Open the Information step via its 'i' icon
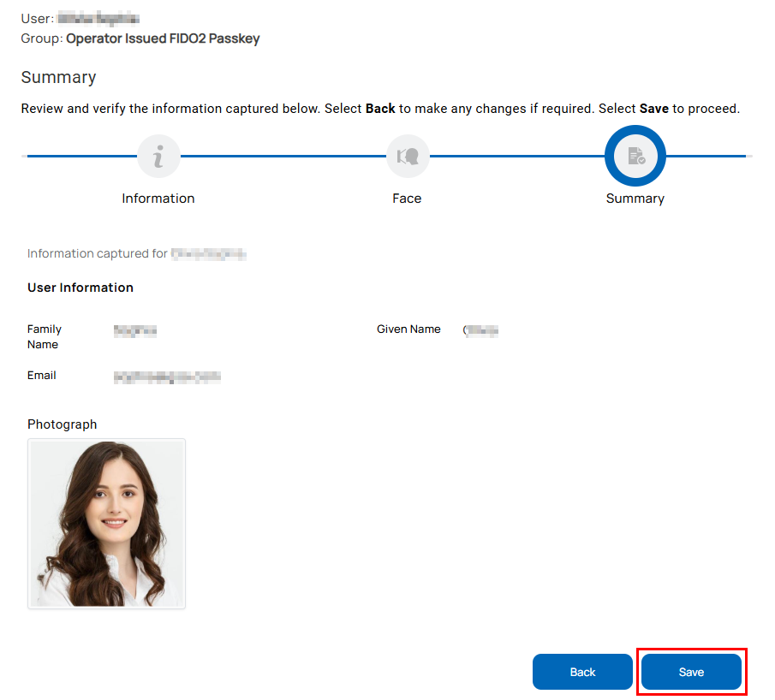This screenshot has width=775, height=700. [158, 156]
